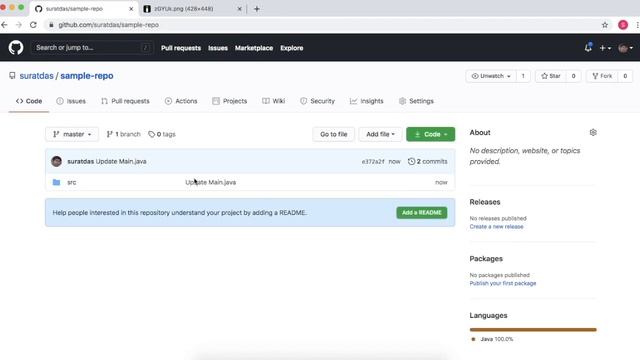
Task: Switch to the Code tab
Action: pos(29,101)
